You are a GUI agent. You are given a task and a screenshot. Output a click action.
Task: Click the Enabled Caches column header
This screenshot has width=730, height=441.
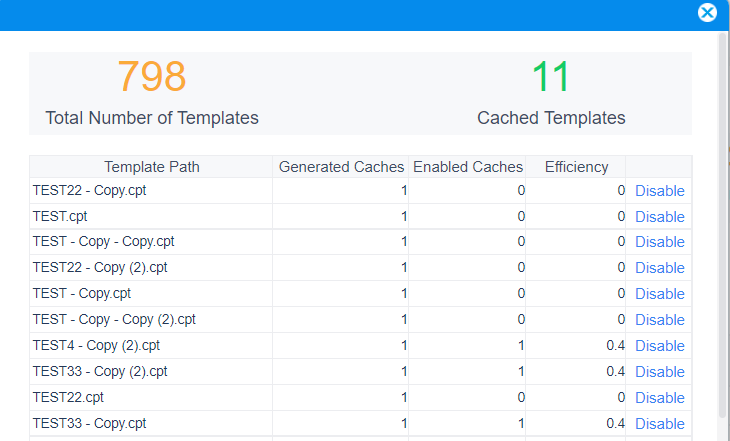(467, 167)
